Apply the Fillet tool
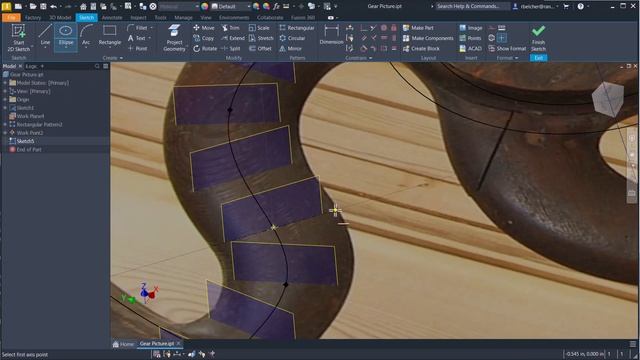This screenshot has height=360, width=640. [138, 28]
